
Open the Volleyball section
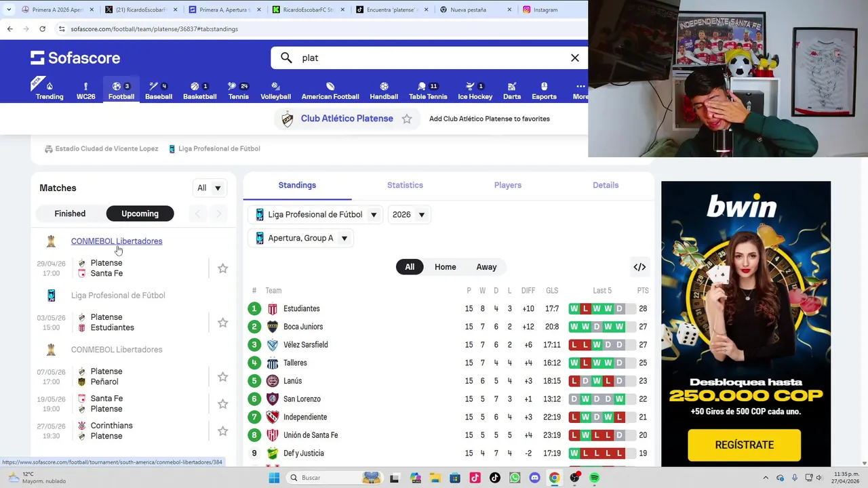(275, 90)
